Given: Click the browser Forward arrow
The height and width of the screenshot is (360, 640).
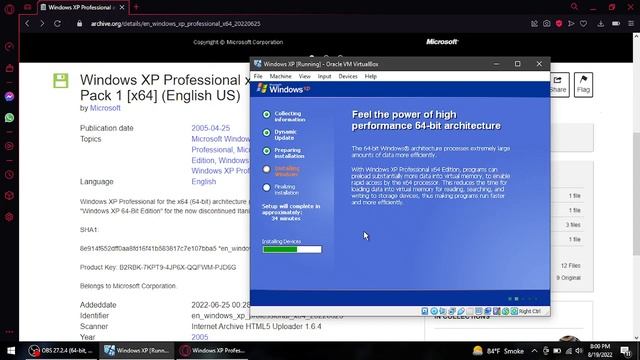Looking at the screenshot, I should [42, 24].
